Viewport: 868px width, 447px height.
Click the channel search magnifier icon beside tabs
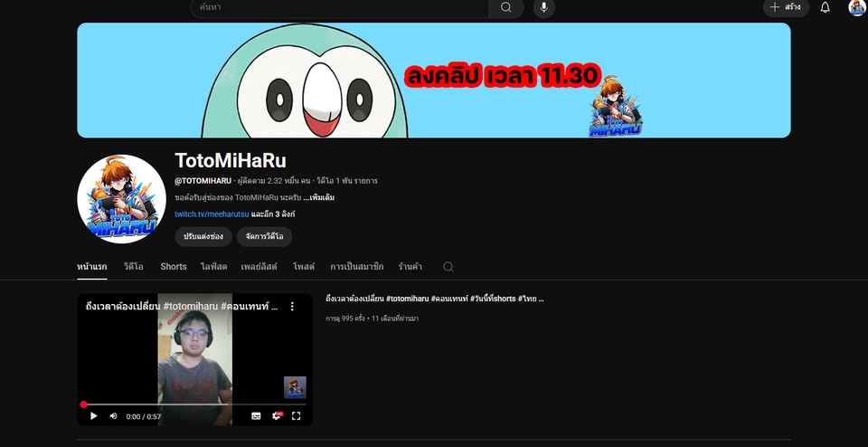pyautogui.click(x=448, y=267)
